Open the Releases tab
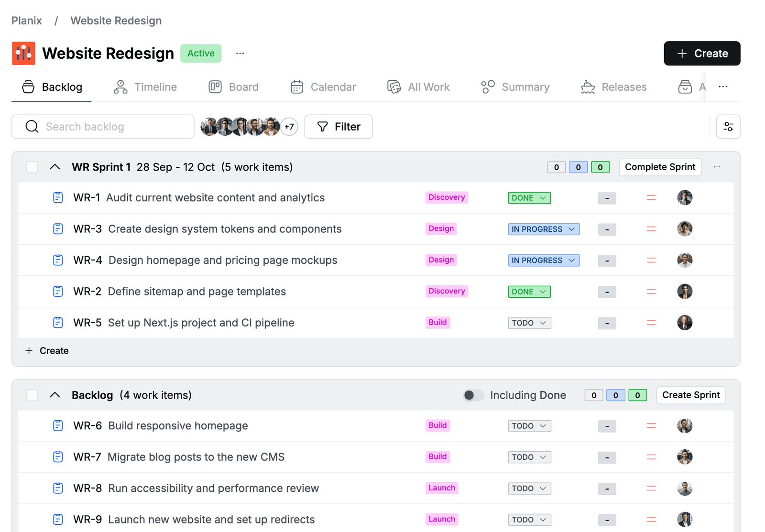Viewport: 765px width, 532px height. 614,87
